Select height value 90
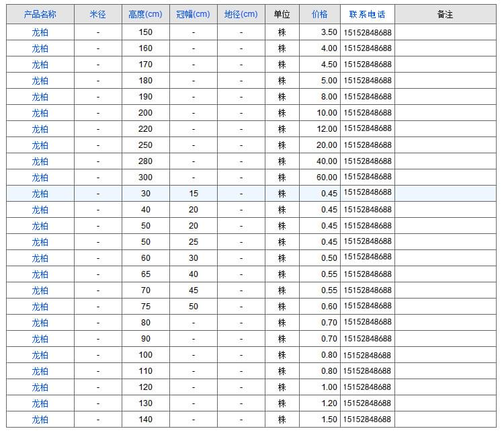The width and height of the screenshot is (504, 435). (145, 339)
